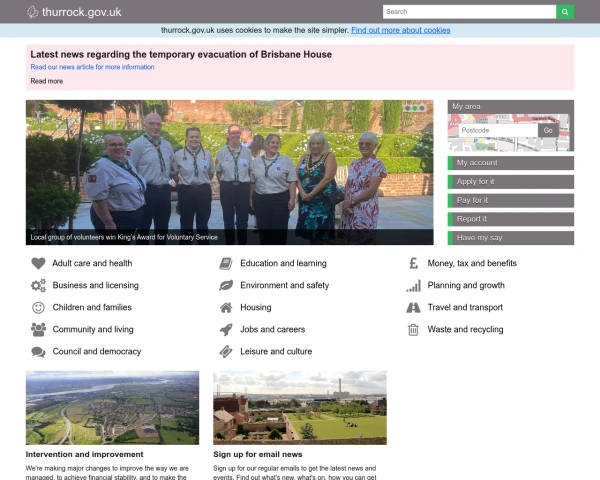Click into the Search input field
The image size is (600, 480).
(468, 12)
